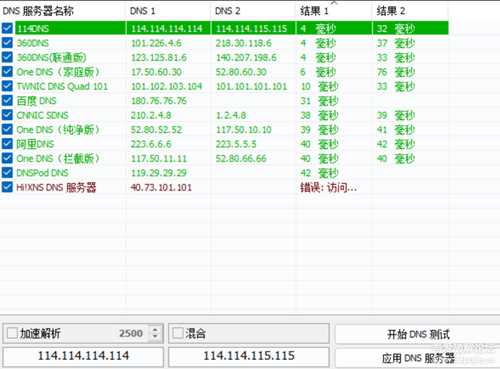
Task: Click the 218.30.118.6 address cell
Action: click(x=244, y=43)
